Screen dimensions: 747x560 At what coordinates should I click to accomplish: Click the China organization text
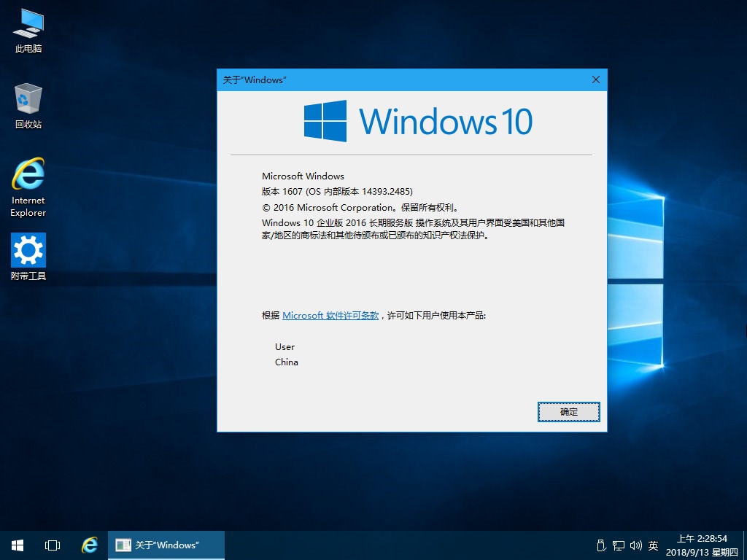pos(286,362)
